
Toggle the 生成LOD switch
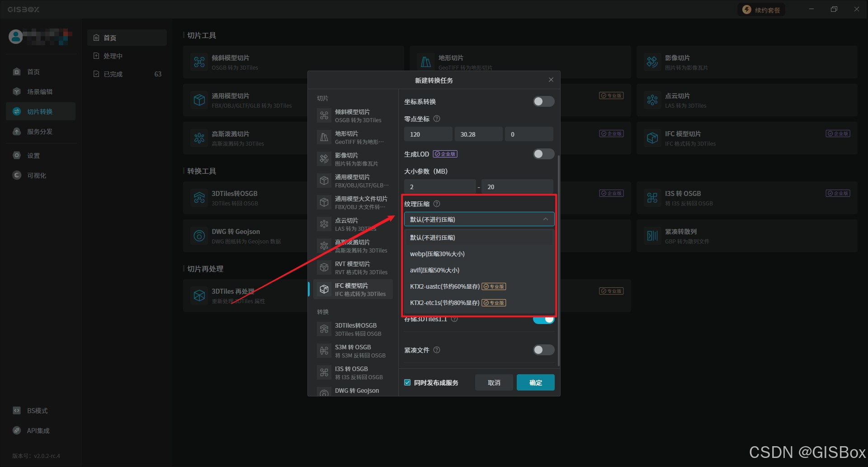[x=543, y=154]
